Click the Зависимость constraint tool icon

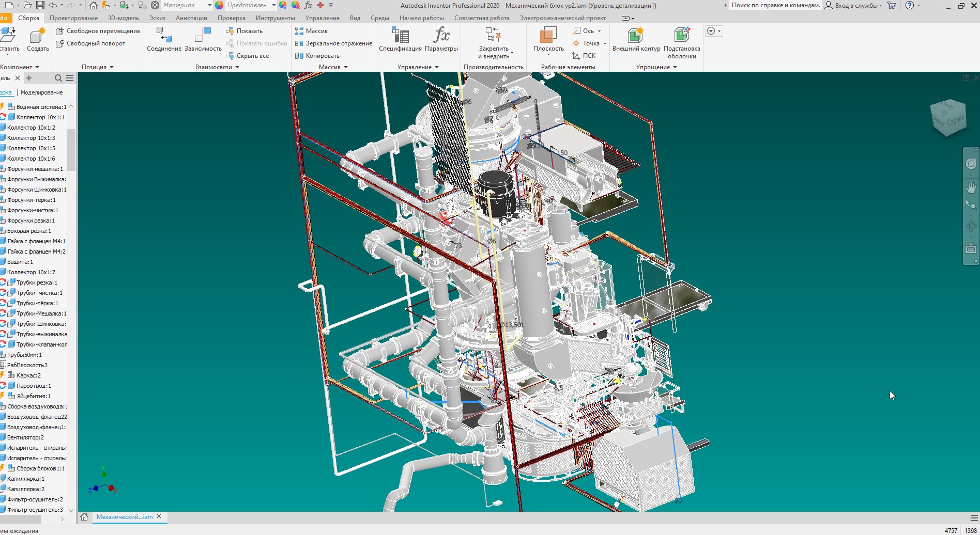(203, 36)
